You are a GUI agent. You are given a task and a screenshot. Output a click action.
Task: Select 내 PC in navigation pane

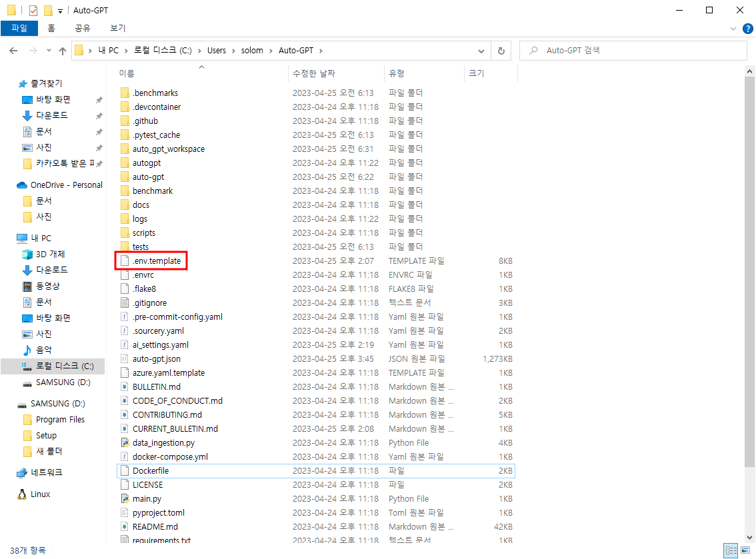coord(41,238)
